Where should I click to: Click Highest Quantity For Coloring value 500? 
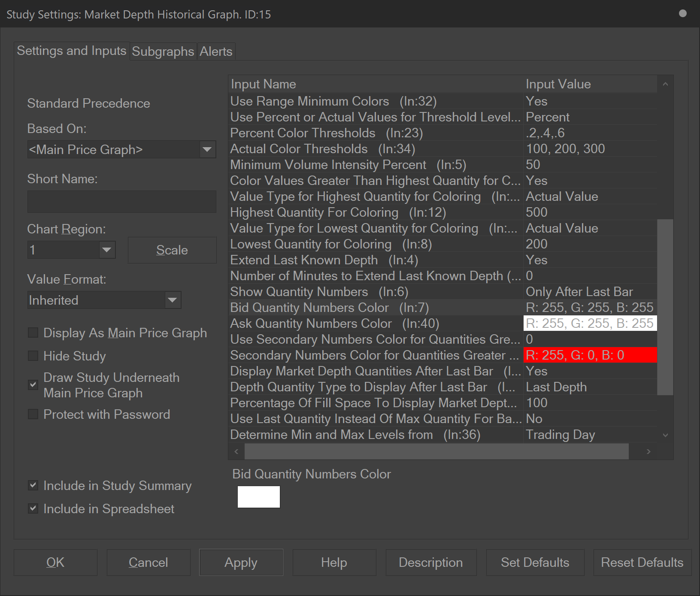point(590,212)
